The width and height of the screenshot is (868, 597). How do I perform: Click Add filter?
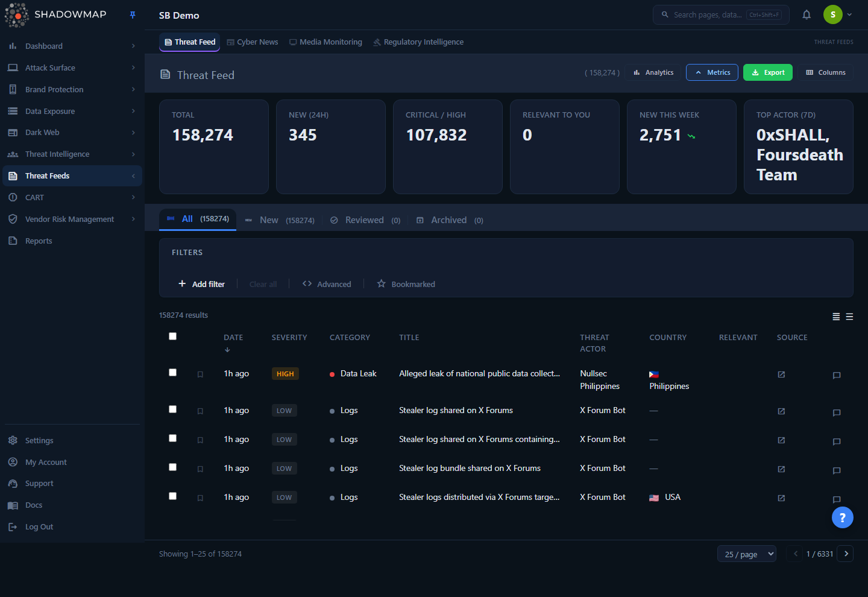(201, 284)
